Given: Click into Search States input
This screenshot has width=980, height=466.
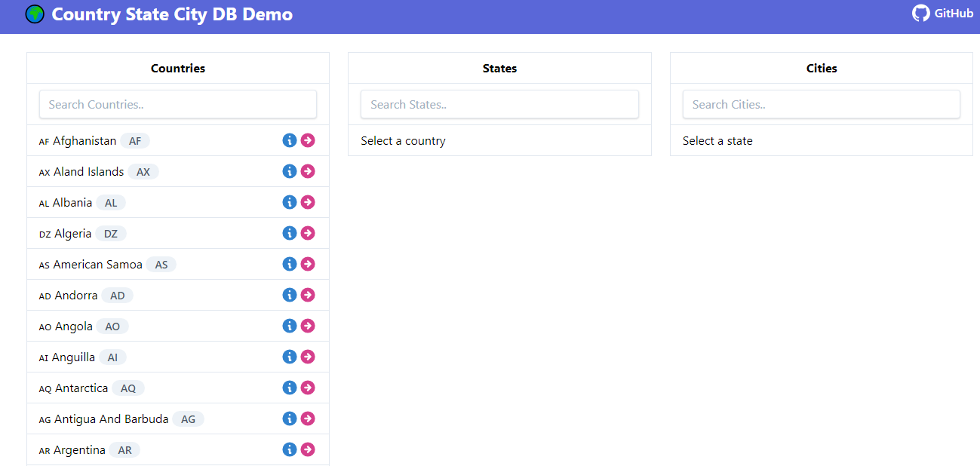Looking at the screenshot, I should 499,104.
